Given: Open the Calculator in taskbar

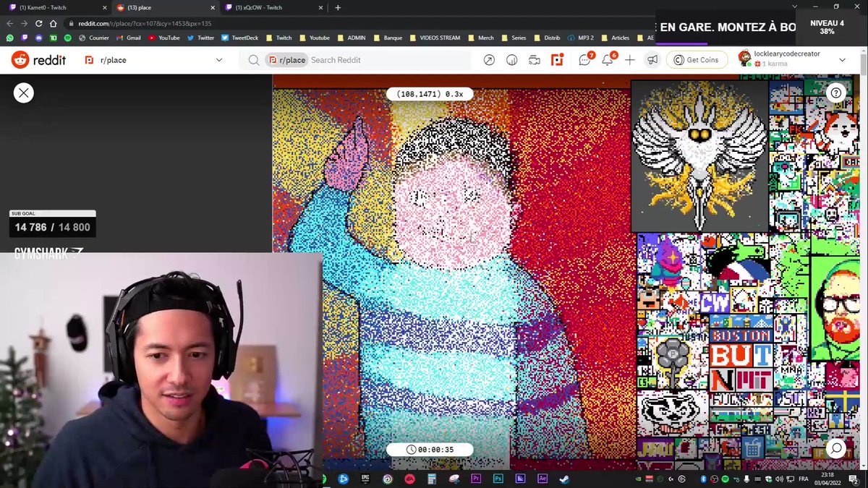Looking at the screenshot, I should pos(432,479).
